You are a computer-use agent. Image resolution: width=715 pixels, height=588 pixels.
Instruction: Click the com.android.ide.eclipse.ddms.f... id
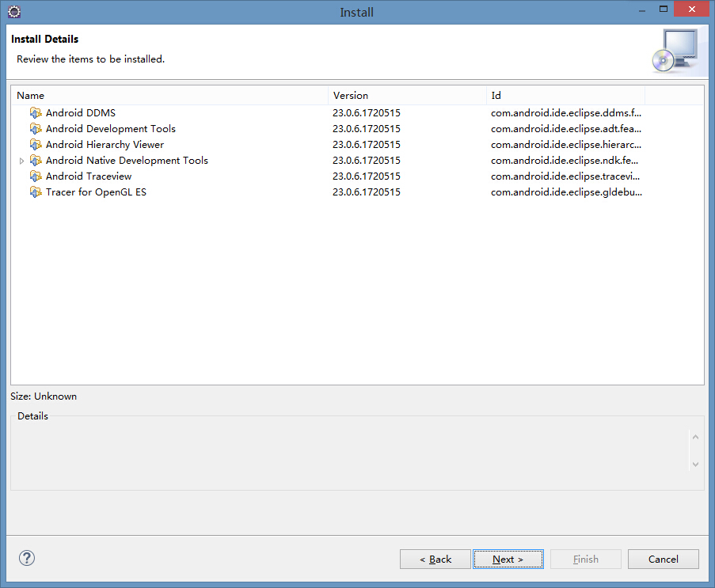(566, 112)
